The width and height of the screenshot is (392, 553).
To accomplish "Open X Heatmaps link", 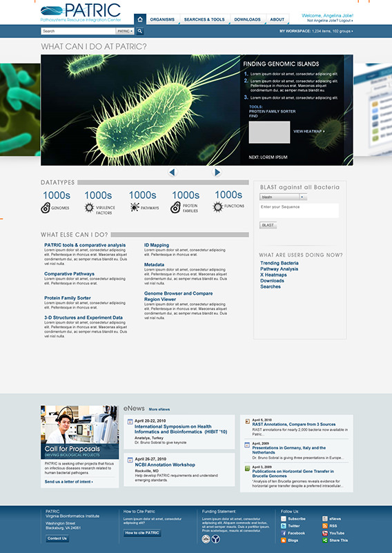I will coord(273,275).
